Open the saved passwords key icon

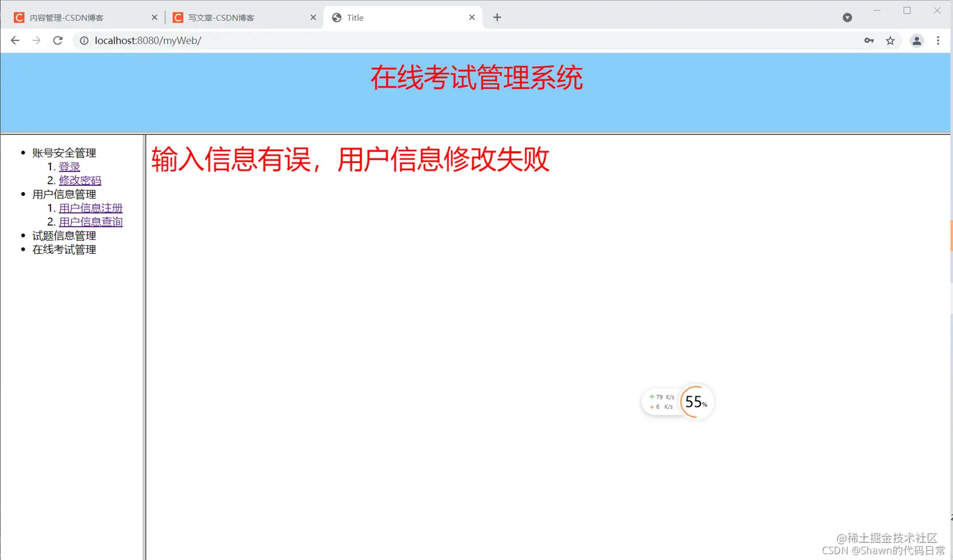tap(869, 40)
